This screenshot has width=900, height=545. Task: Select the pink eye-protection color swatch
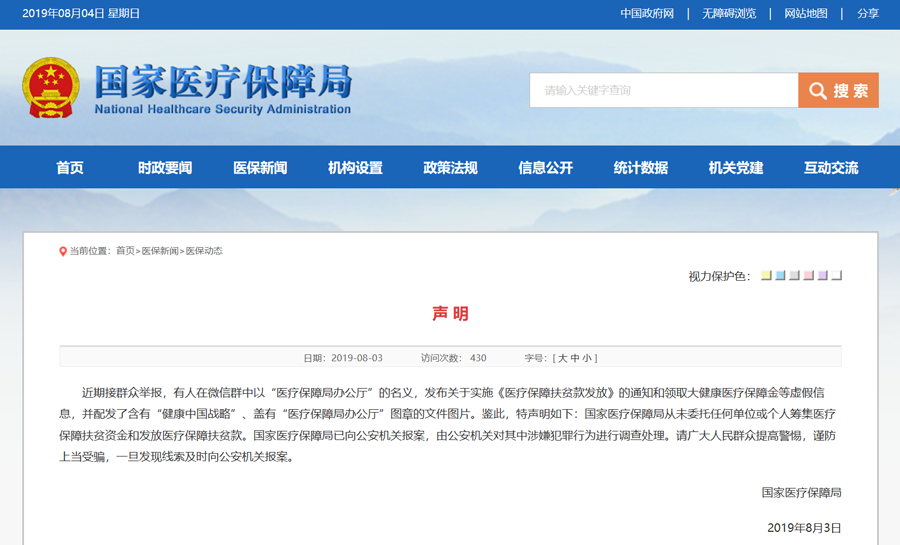pyautogui.click(x=808, y=275)
